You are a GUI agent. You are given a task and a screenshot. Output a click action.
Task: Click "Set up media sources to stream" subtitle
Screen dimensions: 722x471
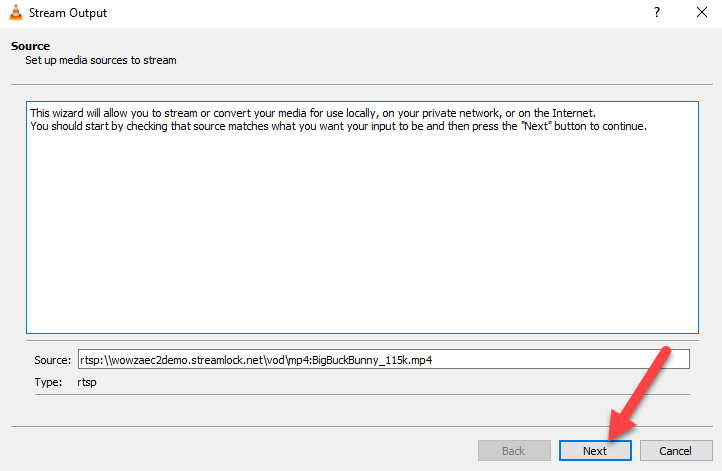tap(101, 60)
